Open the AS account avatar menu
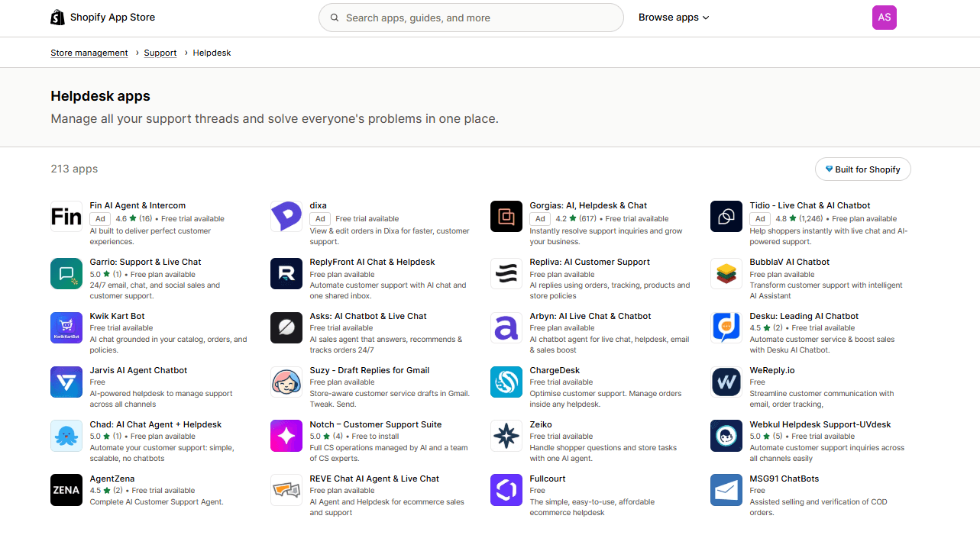This screenshot has width=980, height=535. click(885, 18)
